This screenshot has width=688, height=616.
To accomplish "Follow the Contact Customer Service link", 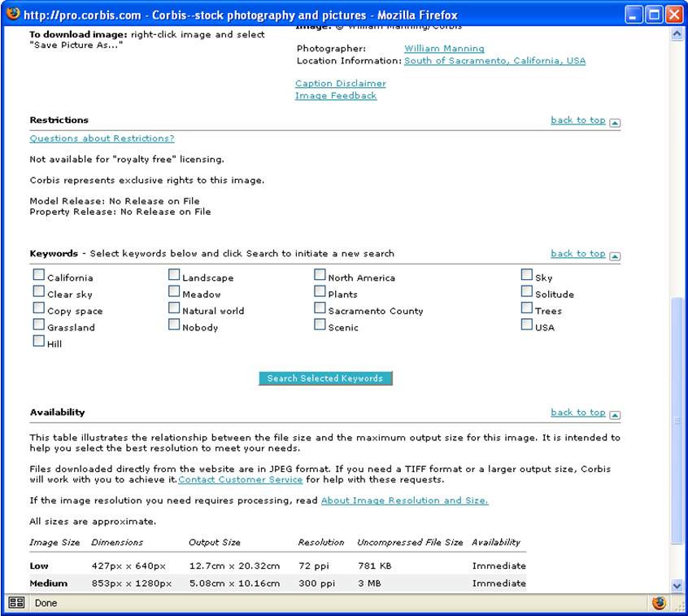I will coord(241,480).
